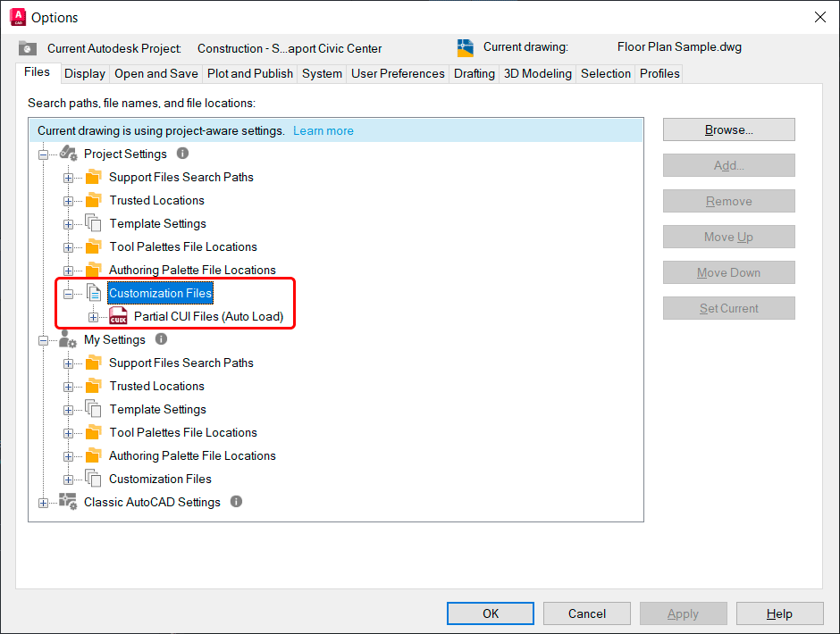The image size is (840, 634).
Task: Switch to the Profiles tab
Action: pos(659,73)
